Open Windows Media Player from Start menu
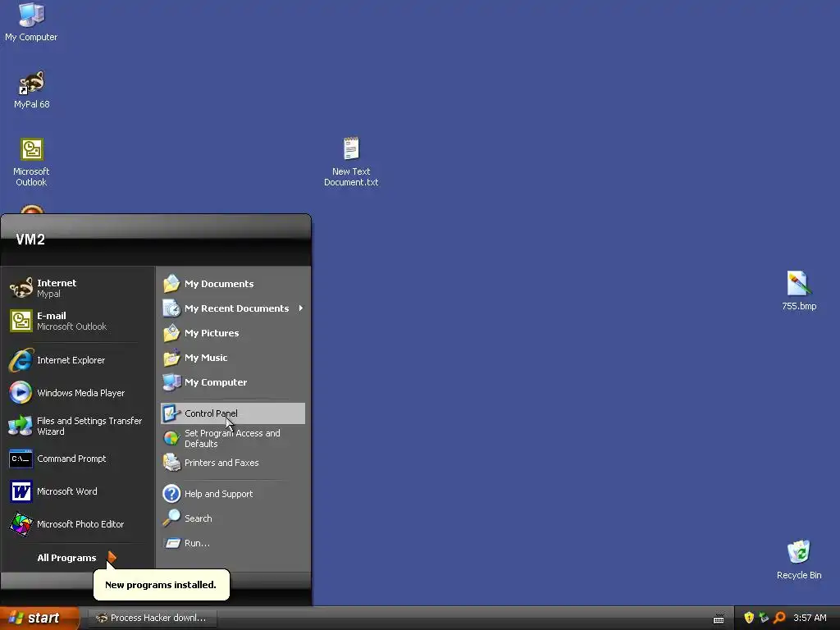 click(x=77, y=393)
